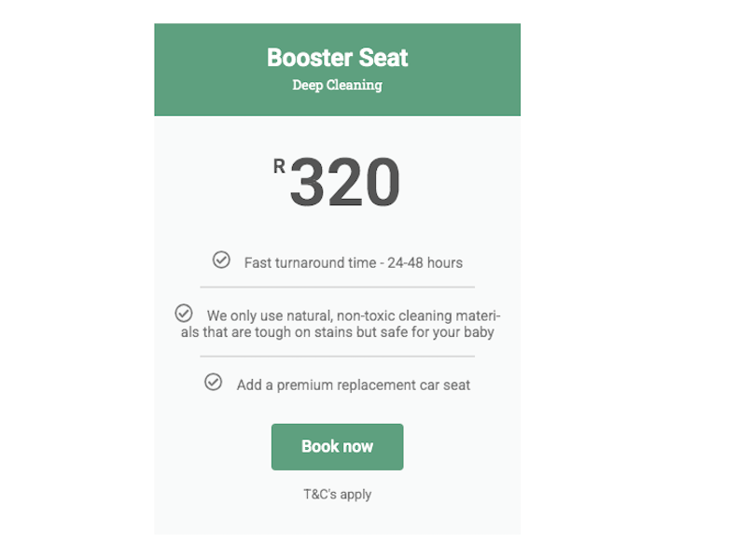Click the 24-48 hours text
Screen dimensions: 752x560
pyautogui.click(x=425, y=263)
